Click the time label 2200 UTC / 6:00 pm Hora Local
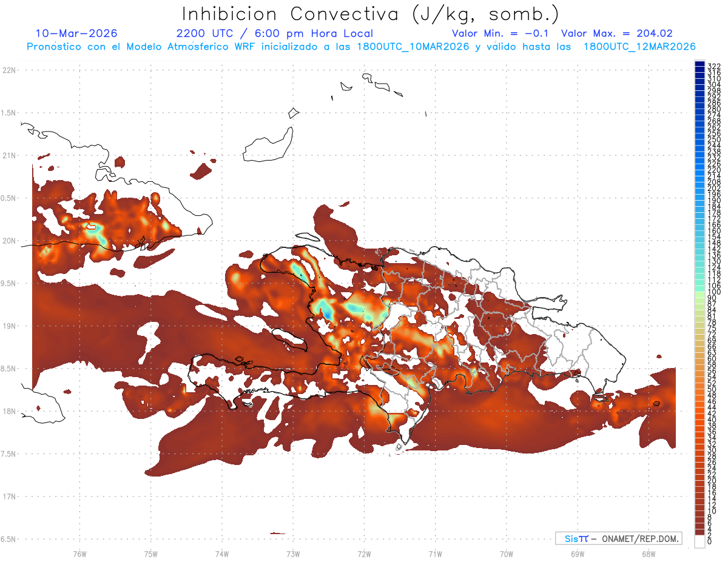 tap(275, 34)
